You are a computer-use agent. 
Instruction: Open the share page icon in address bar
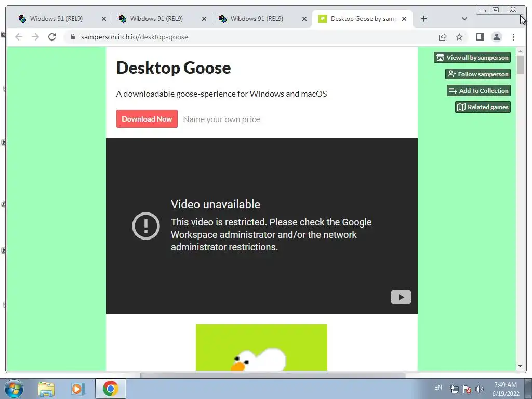click(x=443, y=37)
